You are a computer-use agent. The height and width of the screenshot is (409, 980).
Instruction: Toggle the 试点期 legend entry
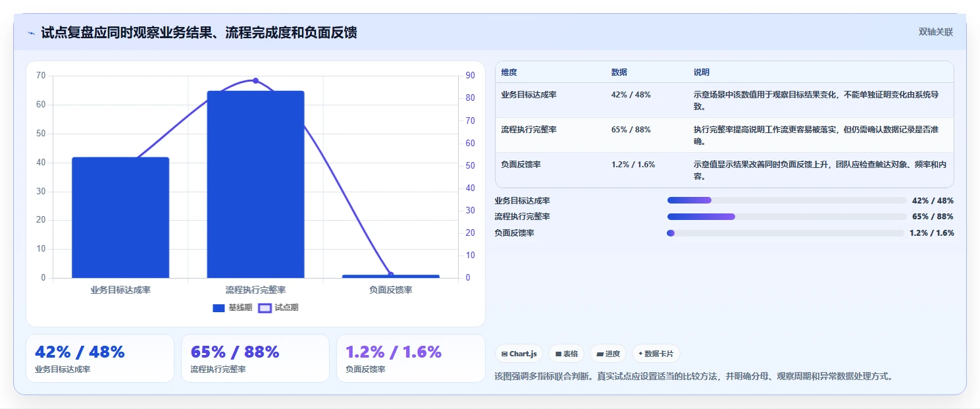point(278,308)
